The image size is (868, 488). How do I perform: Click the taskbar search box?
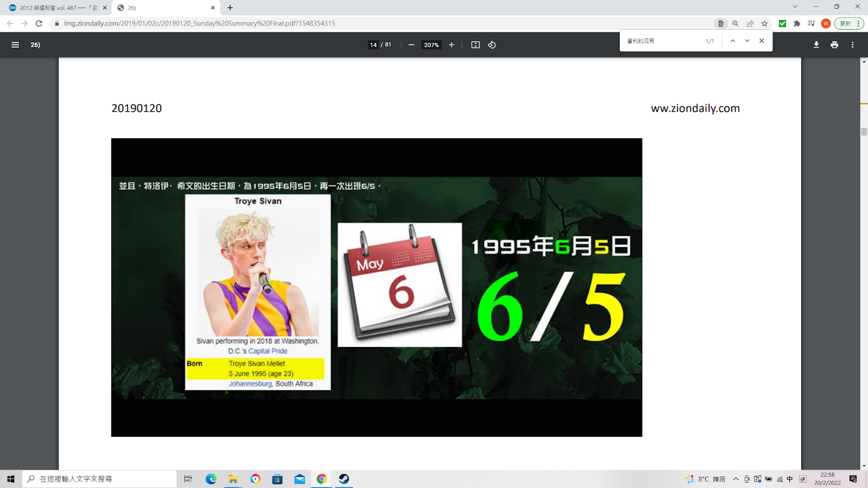click(100, 479)
